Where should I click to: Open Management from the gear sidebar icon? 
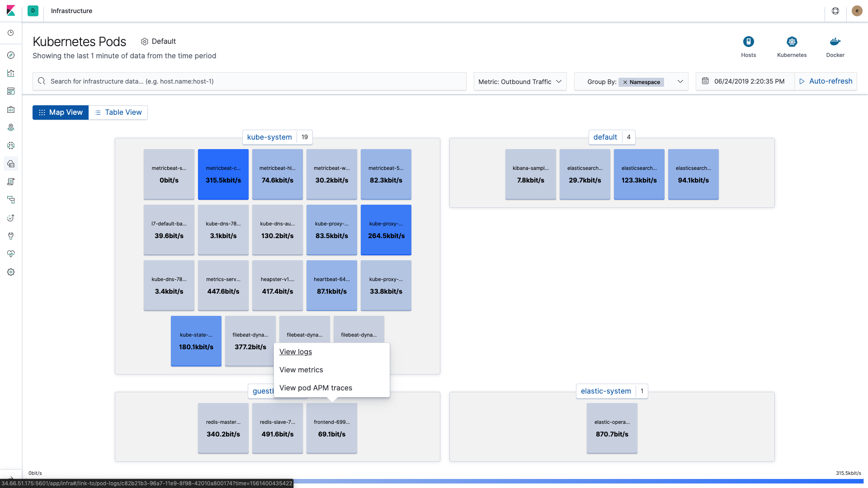pos(11,272)
